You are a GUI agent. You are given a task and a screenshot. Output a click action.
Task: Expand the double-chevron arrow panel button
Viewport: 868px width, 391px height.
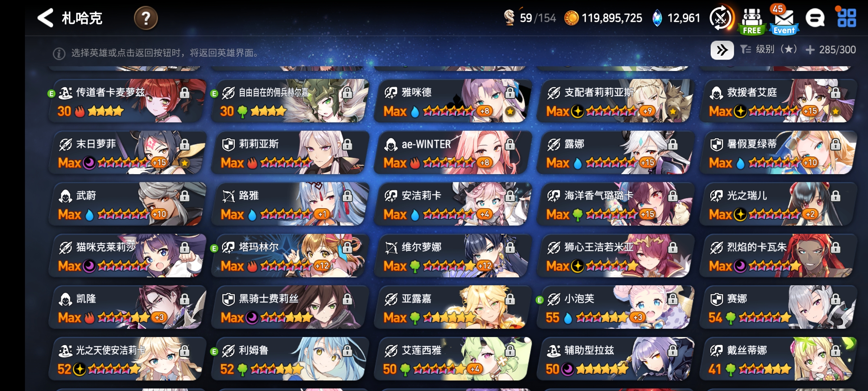[722, 50]
